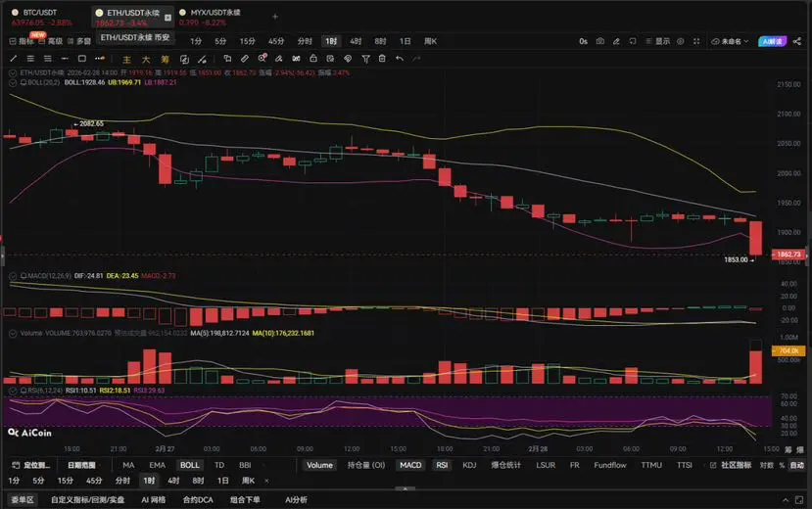Click the 定位到 button
The height and width of the screenshot is (509, 812).
point(31,465)
